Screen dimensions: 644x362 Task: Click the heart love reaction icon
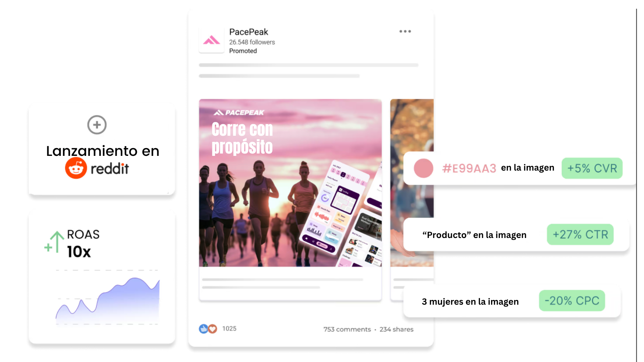(x=212, y=329)
